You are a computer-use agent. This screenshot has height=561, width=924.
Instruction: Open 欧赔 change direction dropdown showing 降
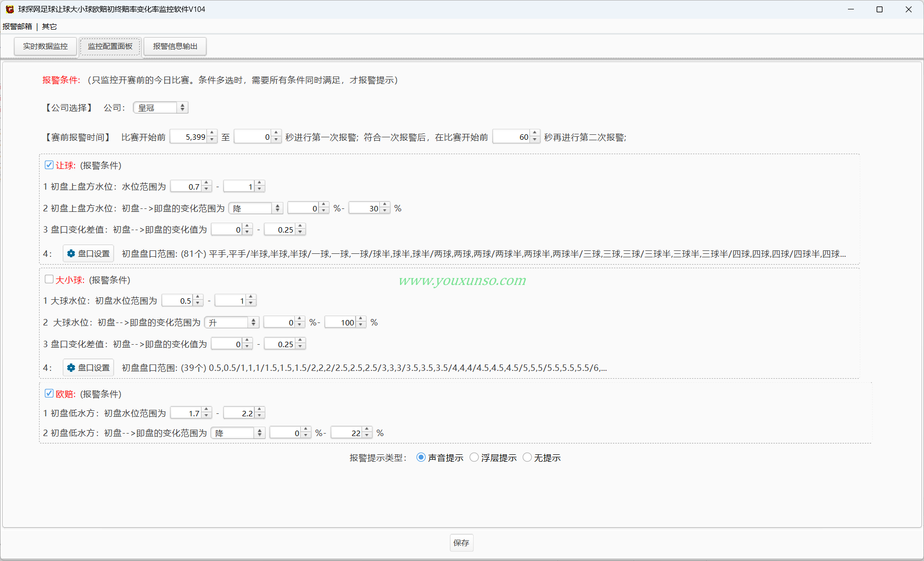pos(238,433)
